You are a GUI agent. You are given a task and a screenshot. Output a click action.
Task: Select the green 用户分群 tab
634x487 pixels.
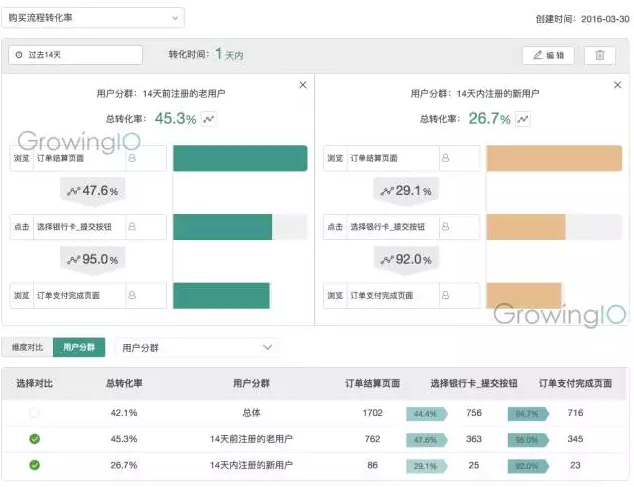point(78,348)
